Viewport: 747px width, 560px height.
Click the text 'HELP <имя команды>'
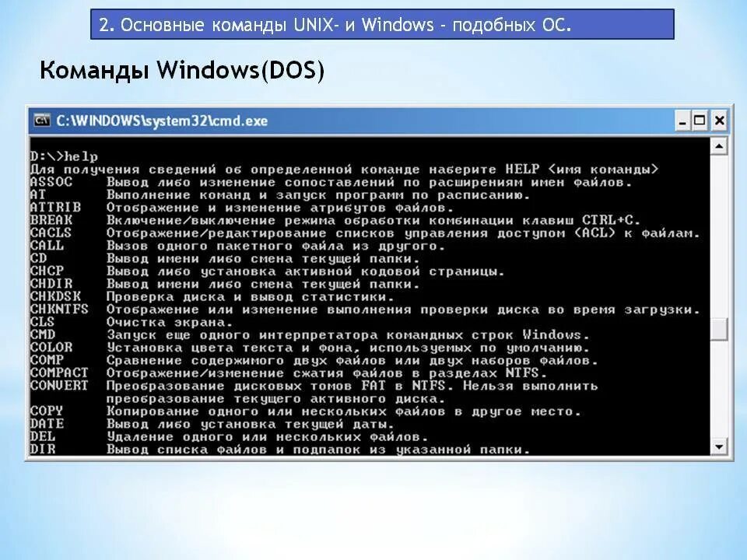(582, 169)
